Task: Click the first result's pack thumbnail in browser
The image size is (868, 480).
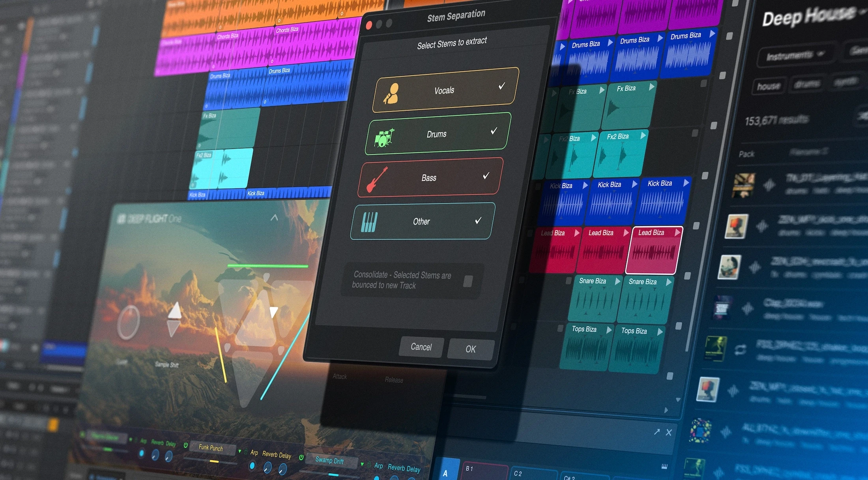Action: pos(743,186)
